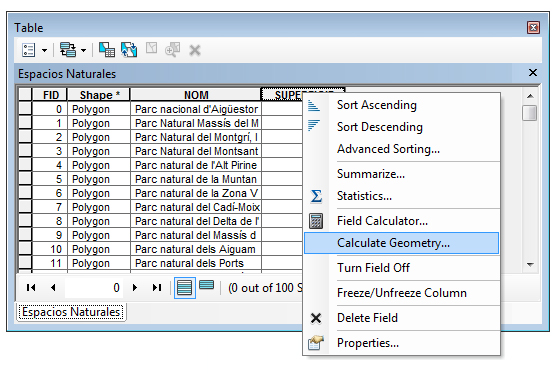The height and width of the screenshot is (374, 554).
Task: Click the Zoom To Selected icon
Action: pyautogui.click(x=172, y=50)
